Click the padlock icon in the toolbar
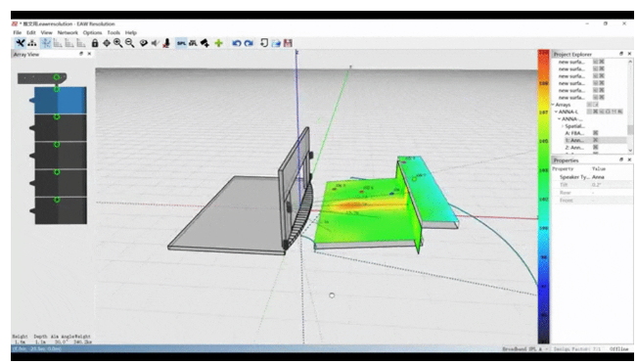This screenshot has width=638, height=364. point(95,43)
